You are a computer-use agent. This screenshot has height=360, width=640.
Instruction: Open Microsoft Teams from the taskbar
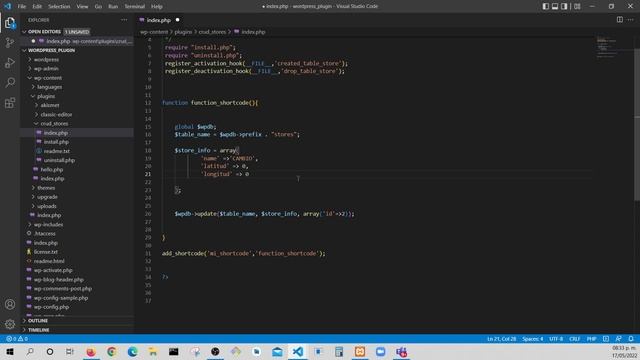(x=401, y=352)
